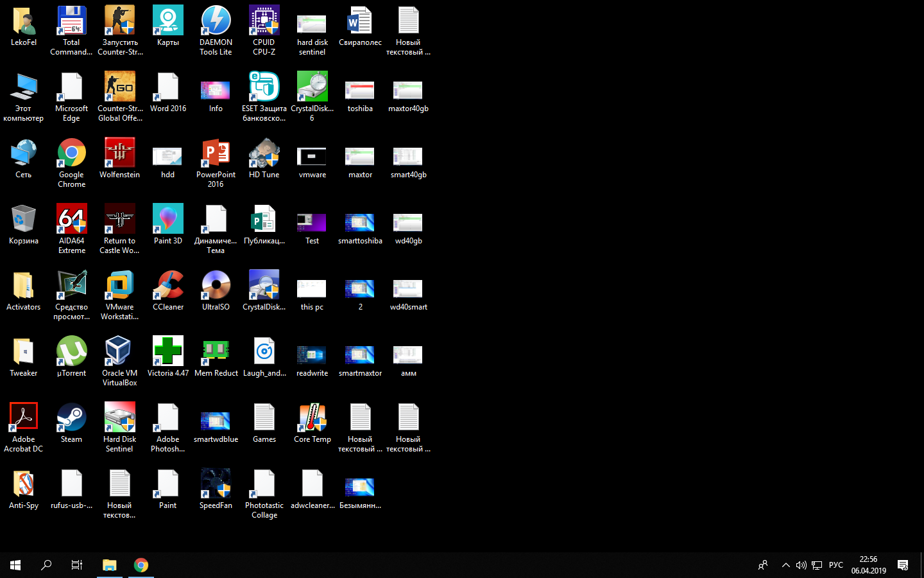Click the Laugh_and... media file
924x578 pixels.
tap(264, 351)
